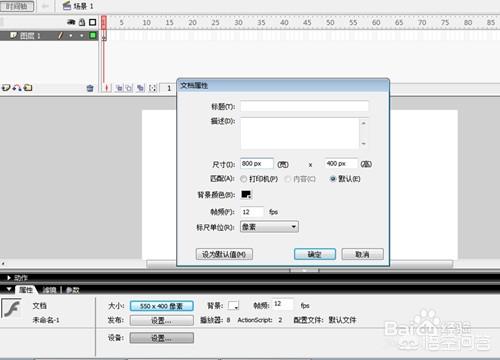Click the pencil icon on the 图层 1 row
This screenshot has height=360, width=500.
(x=60, y=35)
